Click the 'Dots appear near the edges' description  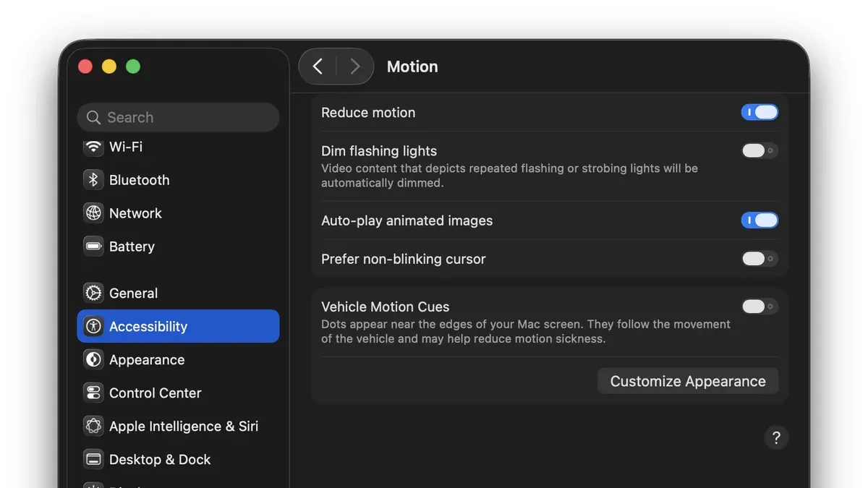pos(526,332)
